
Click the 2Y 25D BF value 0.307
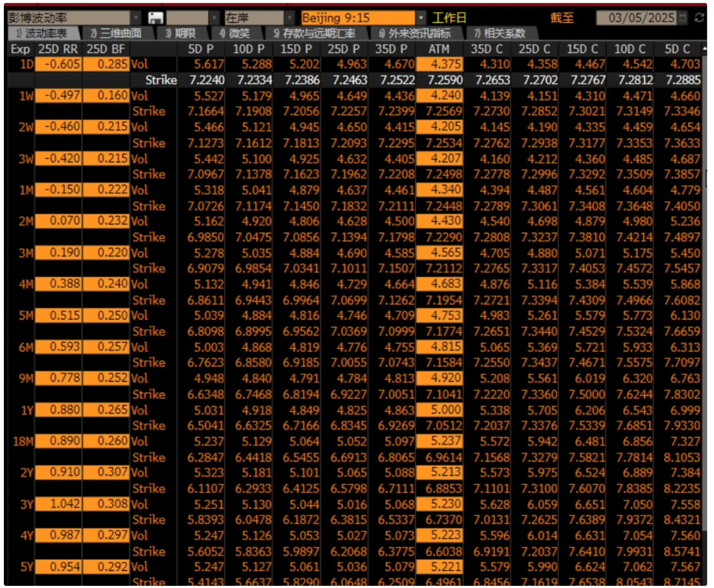[106, 472]
